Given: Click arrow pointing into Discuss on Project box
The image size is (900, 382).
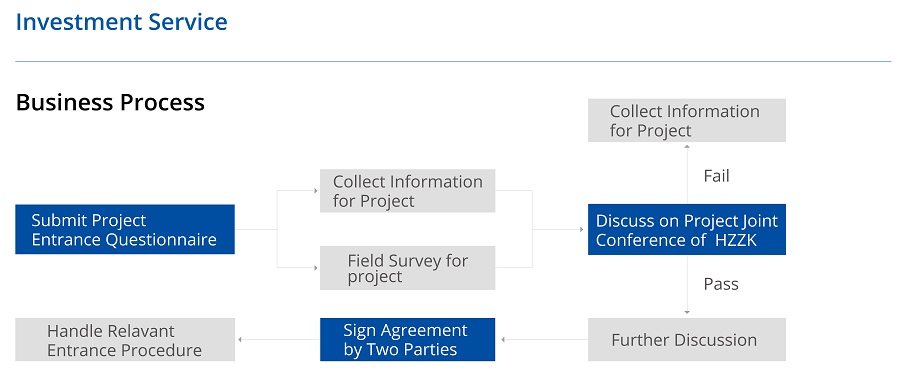Looking at the screenshot, I should click(x=581, y=229).
